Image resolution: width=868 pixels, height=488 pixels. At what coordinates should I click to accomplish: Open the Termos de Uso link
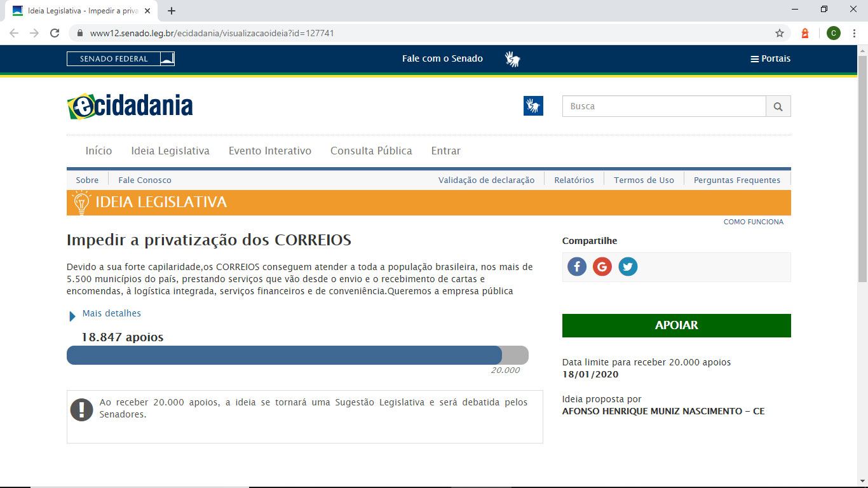point(644,180)
